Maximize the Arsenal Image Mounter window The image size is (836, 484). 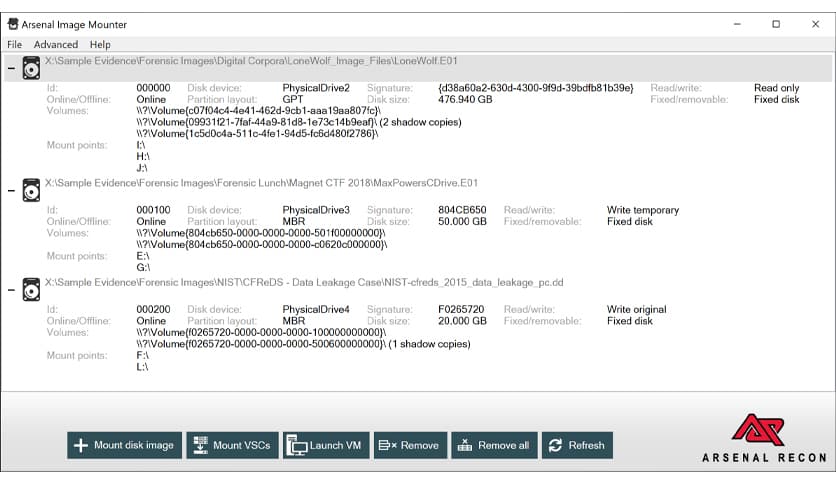[x=776, y=24]
